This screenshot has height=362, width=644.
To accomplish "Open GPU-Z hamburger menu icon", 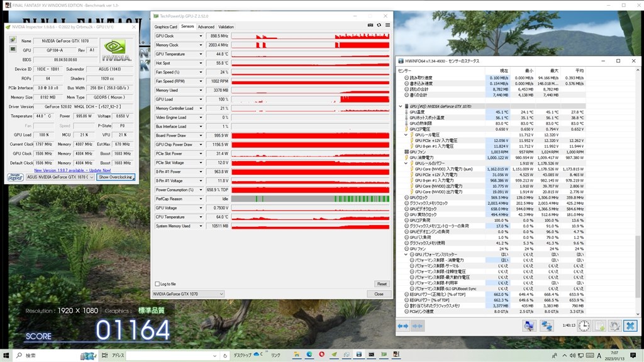I will click(x=387, y=25).
